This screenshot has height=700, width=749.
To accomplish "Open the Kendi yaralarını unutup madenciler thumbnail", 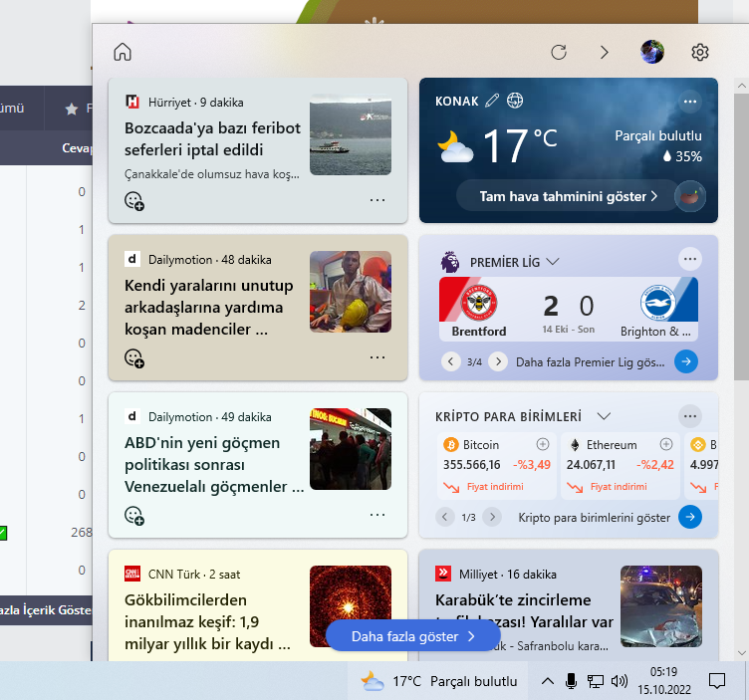I will tap(351, 292).
